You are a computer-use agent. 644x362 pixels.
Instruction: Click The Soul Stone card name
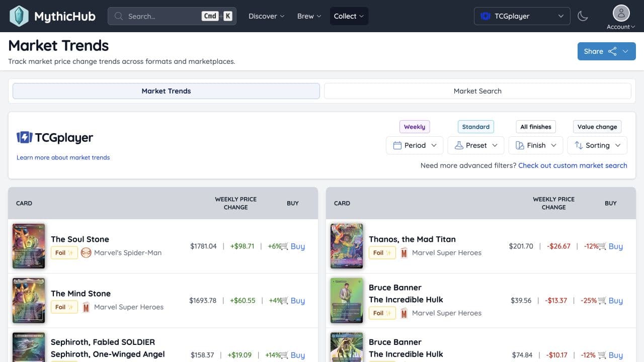[80, 239]
